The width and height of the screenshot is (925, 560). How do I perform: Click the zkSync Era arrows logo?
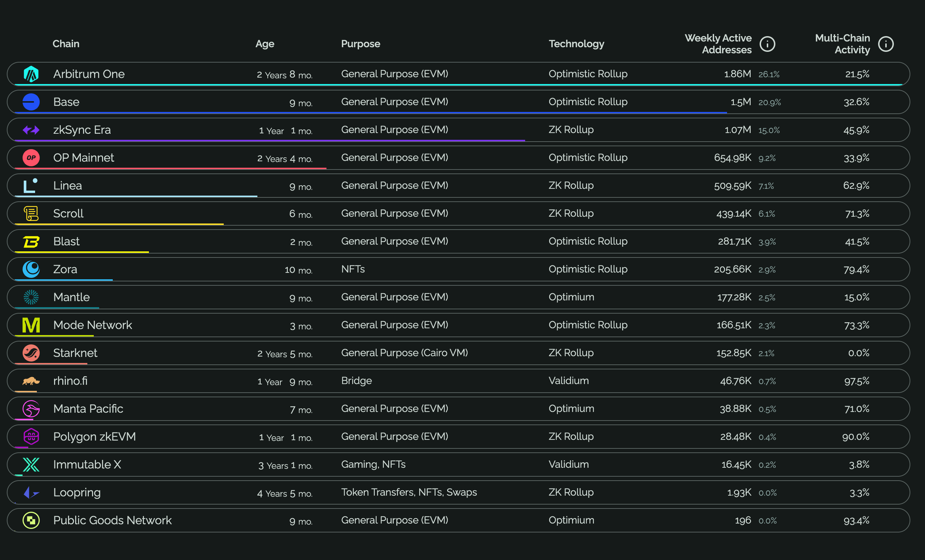coord(31,130)
